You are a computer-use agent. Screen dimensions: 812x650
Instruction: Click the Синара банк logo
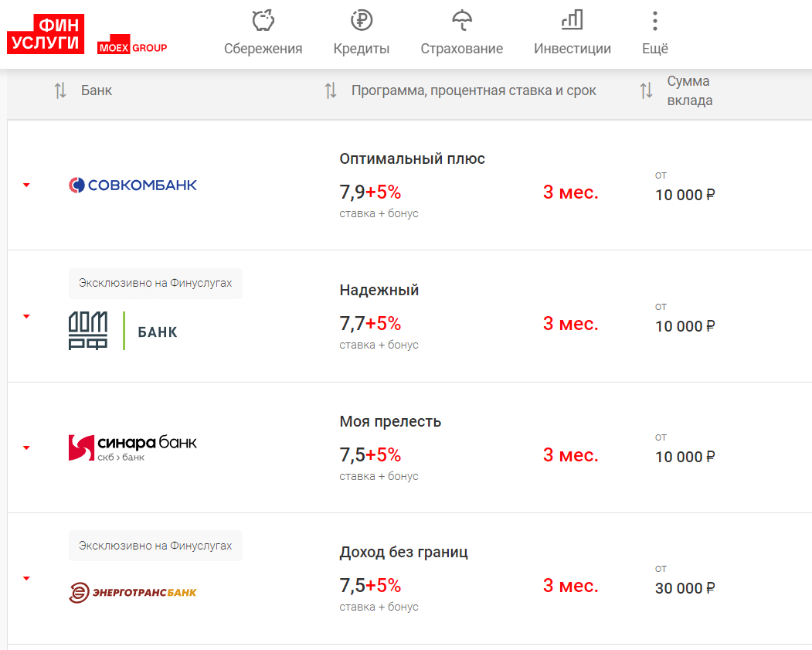pos(133,448)
